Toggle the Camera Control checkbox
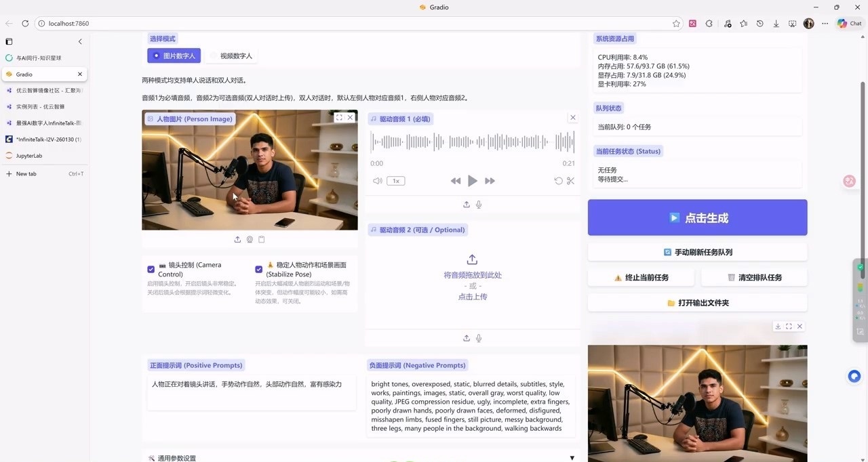This screenshot has height=462, width=868. [151, 269]
